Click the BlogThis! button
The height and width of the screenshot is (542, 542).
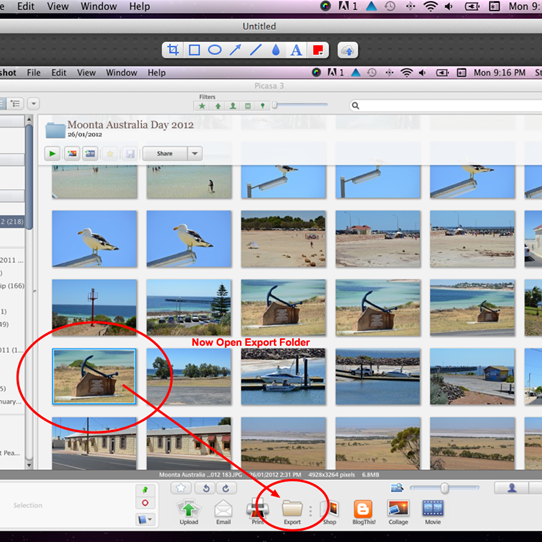363,512
